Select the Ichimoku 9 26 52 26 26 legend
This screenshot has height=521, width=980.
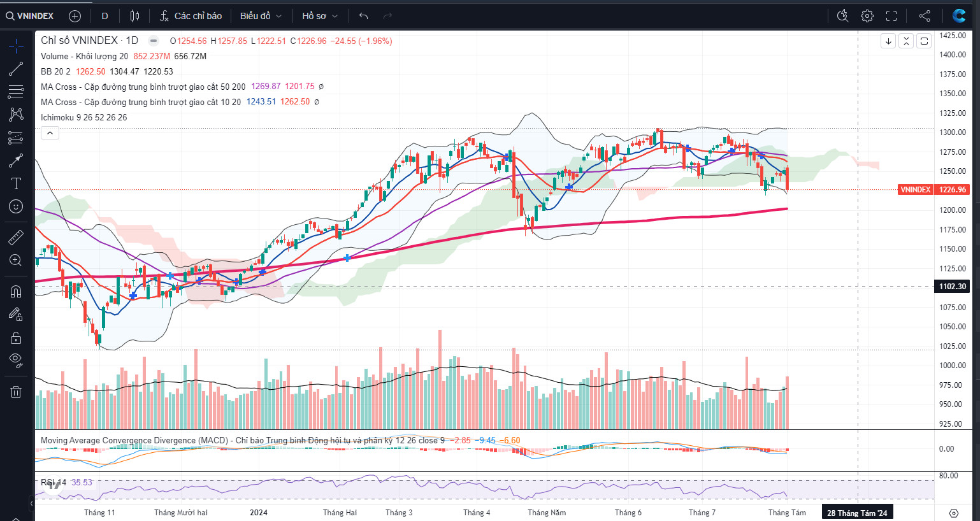tap(83, 117)
